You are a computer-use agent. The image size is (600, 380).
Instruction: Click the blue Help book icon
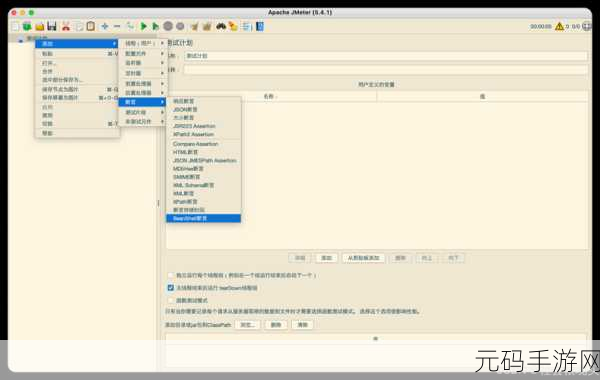260,26
